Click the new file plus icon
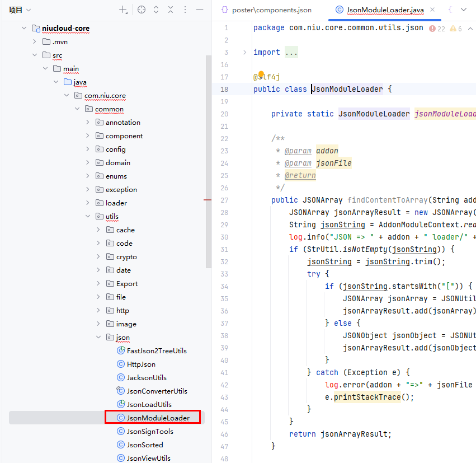Viewport: 476px width, 463px height. click(x=123, y=10)
